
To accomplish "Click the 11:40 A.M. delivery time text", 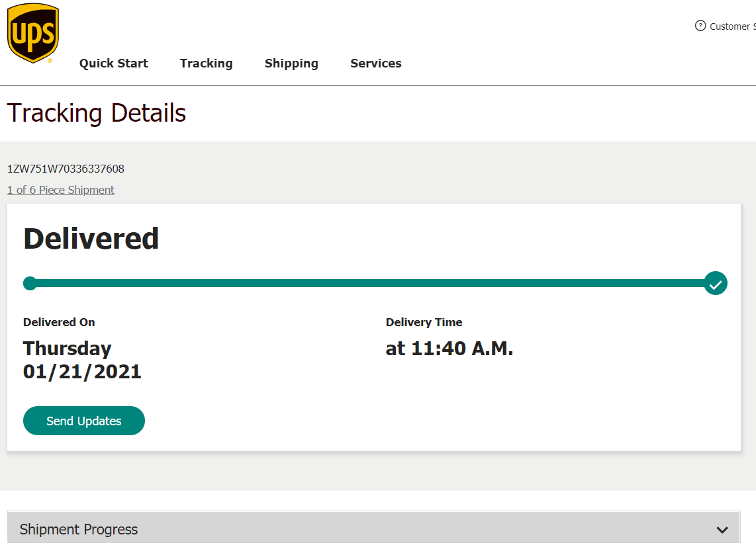I will coord(449,349).
